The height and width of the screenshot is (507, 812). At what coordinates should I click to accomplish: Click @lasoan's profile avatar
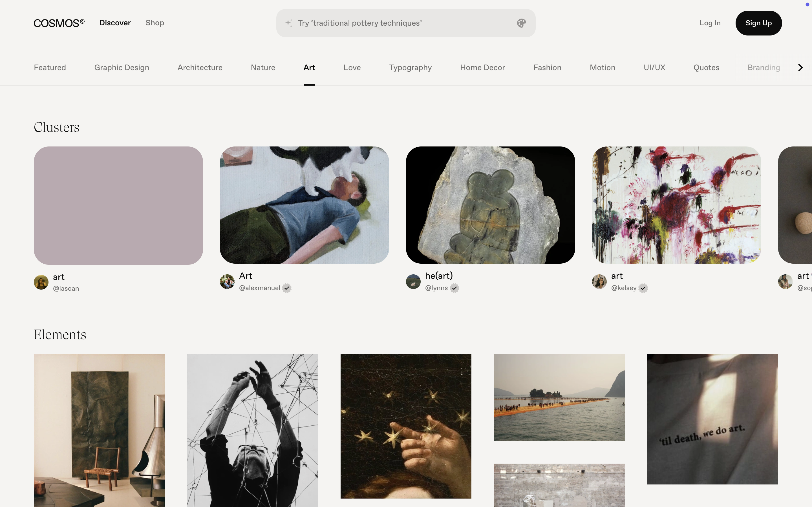[41, 282]
